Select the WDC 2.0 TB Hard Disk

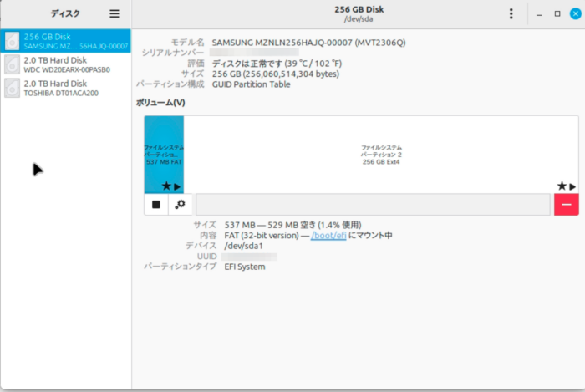65,64
